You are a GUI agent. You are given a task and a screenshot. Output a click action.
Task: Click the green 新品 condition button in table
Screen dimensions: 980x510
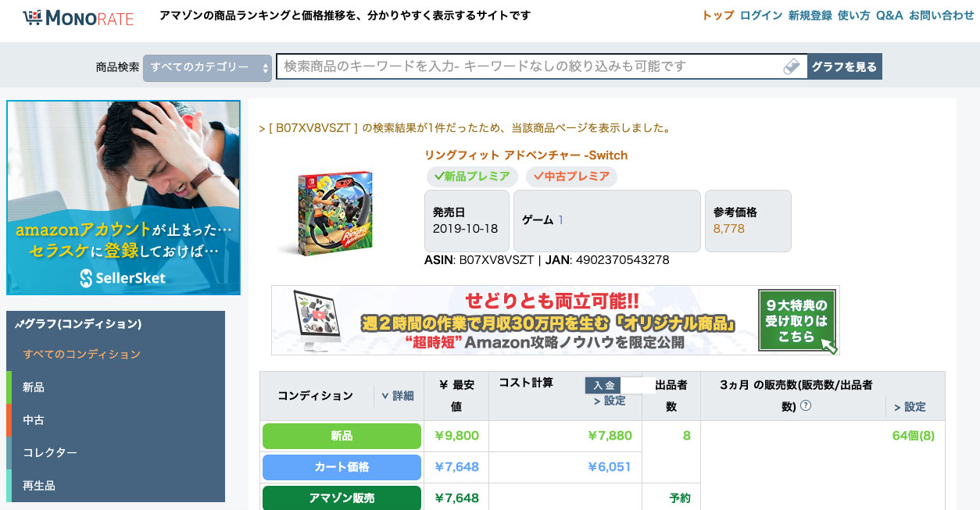pyautogui.click(x=342, y=436)
